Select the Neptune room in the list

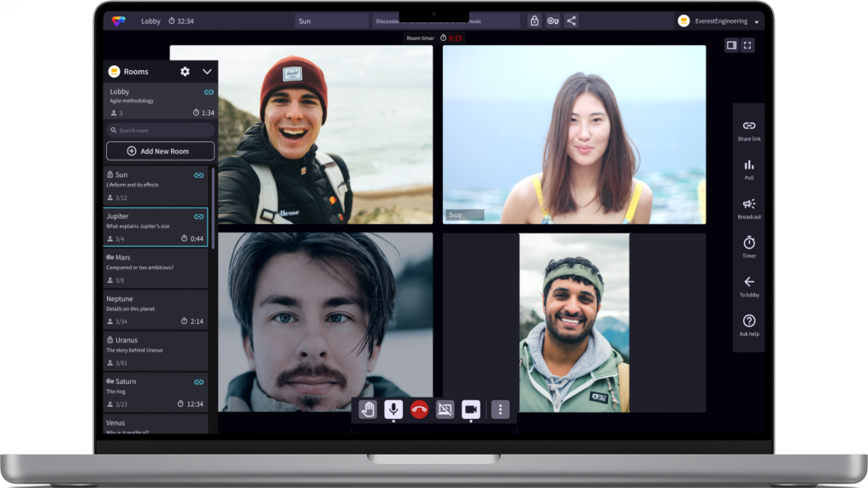coord(156,310)
